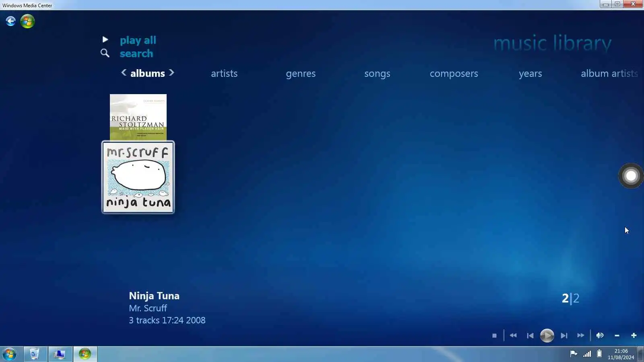Click the Ninja Tuna album title text
644x362 pixels.
click(154, 296)
